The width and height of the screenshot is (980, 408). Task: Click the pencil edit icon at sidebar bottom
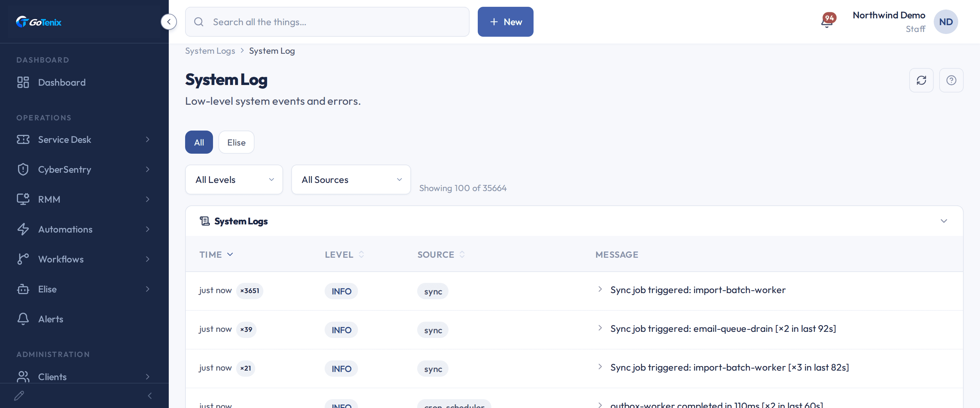point(19,396)
